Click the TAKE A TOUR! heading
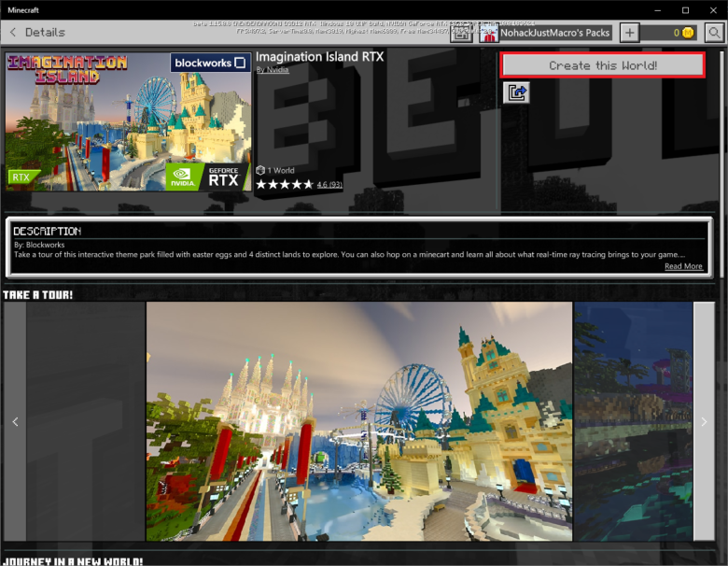728x566 pixels. point(38,294)
